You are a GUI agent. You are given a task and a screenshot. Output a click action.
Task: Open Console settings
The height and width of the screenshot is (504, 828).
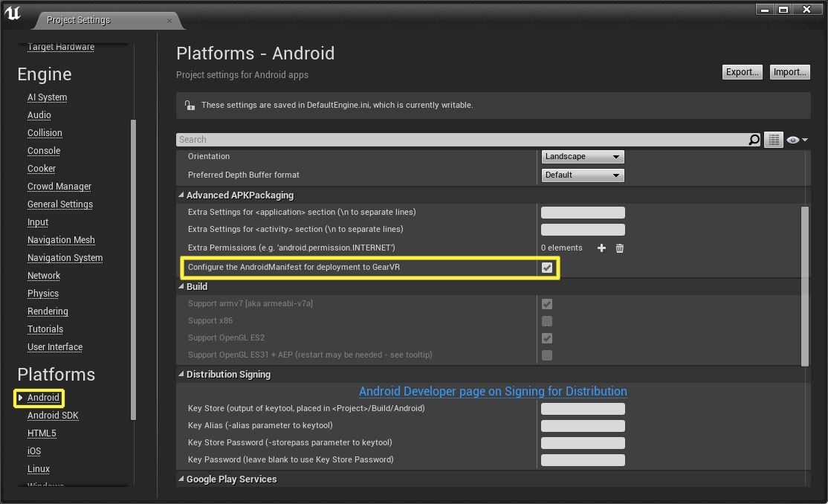[x=44, y=151]
